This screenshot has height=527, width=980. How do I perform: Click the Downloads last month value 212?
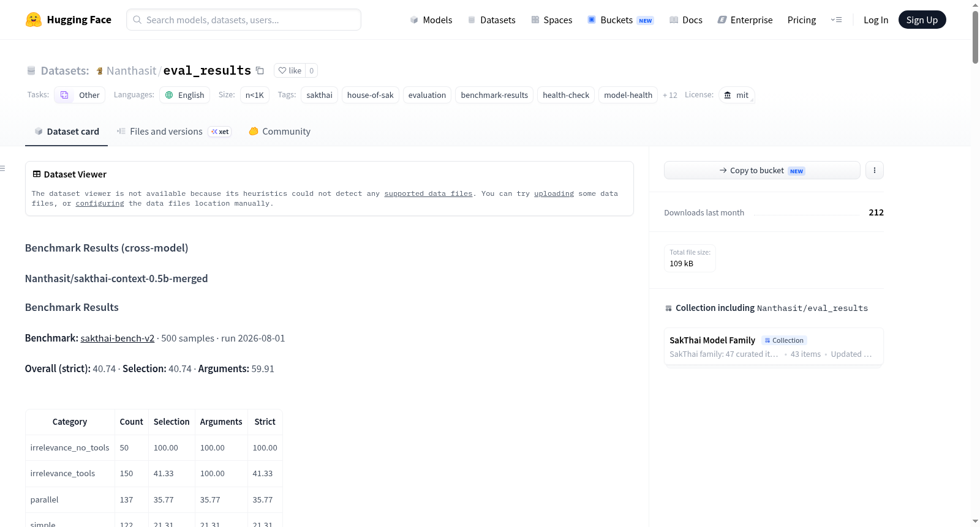point(876,212)
